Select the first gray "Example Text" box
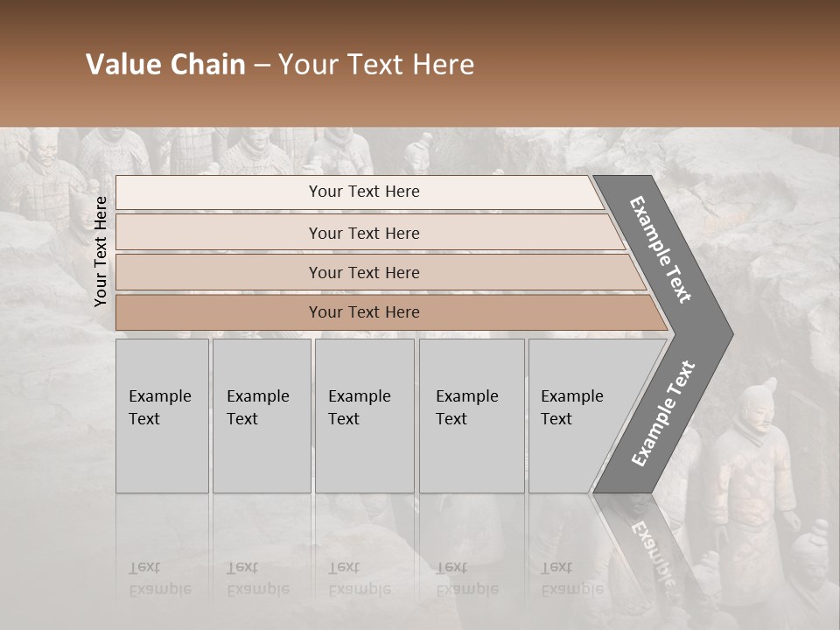840x630 pixels. coord(162,416)
